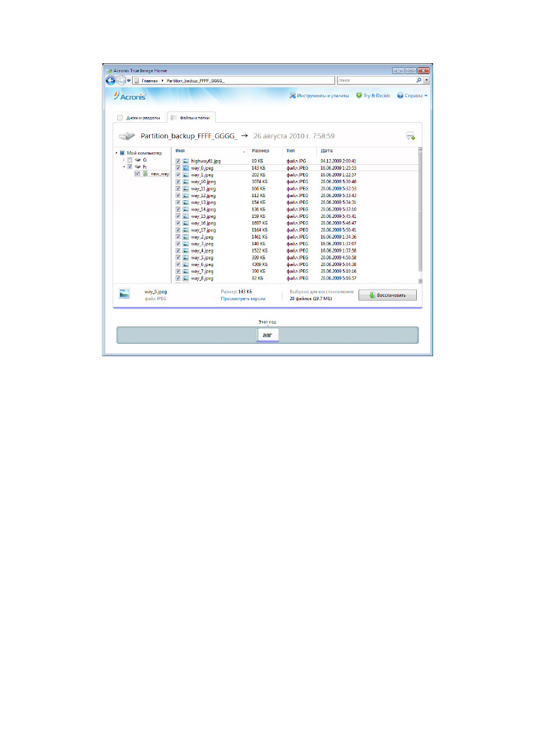Image resolution: width=535 pixels, height=756 pixels.
Task: Click the Восстановить restore button
Action: coord(388,295)
